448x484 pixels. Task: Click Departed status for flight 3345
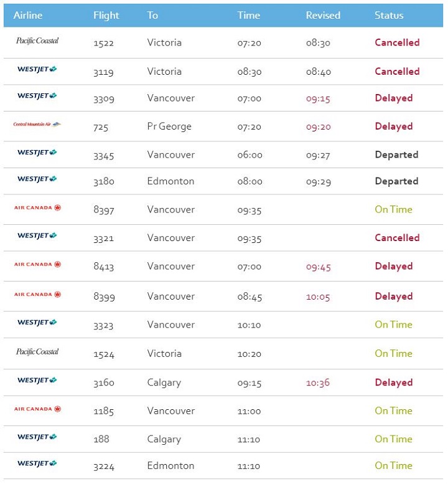click(x=396, y=155)
